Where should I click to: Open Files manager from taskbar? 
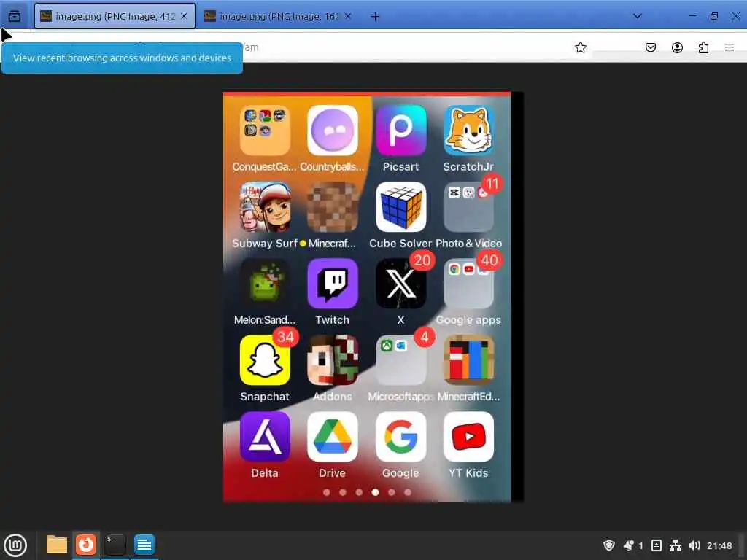(57, 545)
